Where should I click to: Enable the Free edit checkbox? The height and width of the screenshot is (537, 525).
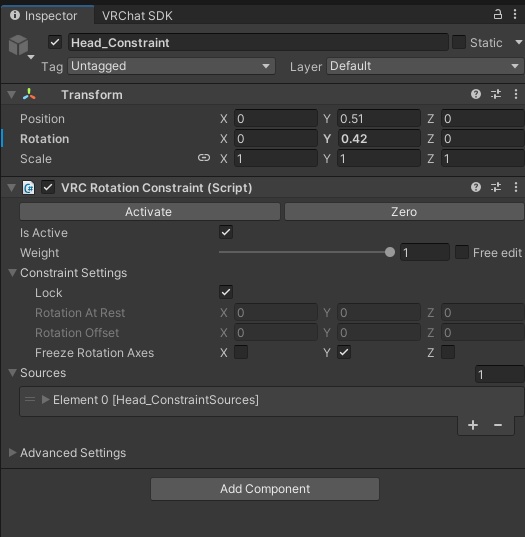click(x=462, y=252)
